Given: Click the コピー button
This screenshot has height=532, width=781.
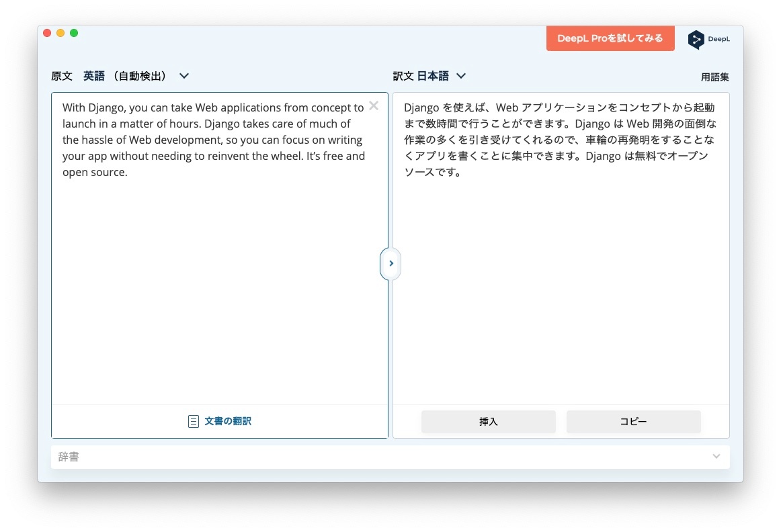Looking at the screenshot, I should pyautogui.click(x=634, y=422).
